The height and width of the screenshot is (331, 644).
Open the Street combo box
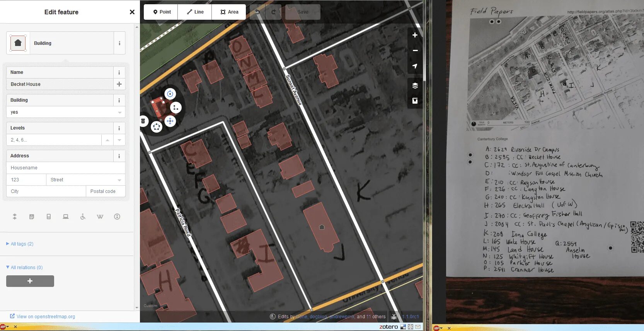pyautogui.click(x=86, y=180)
